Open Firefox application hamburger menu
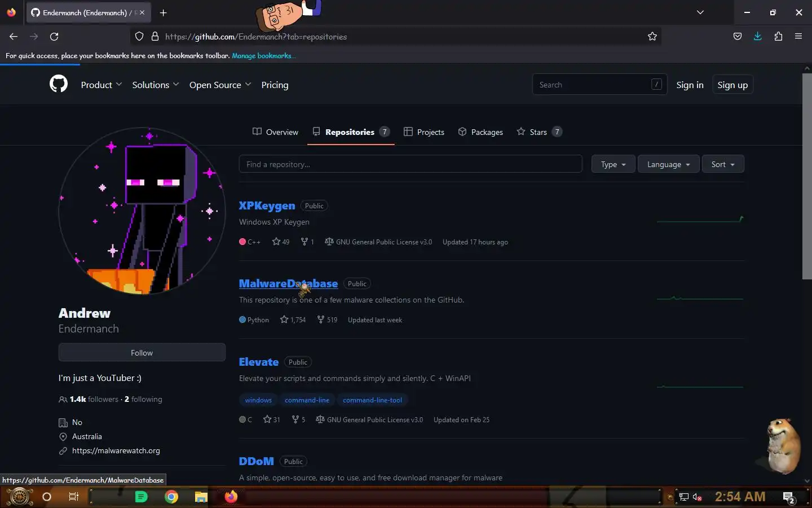This screenshot has height=508, width=812. pos(798,36)
